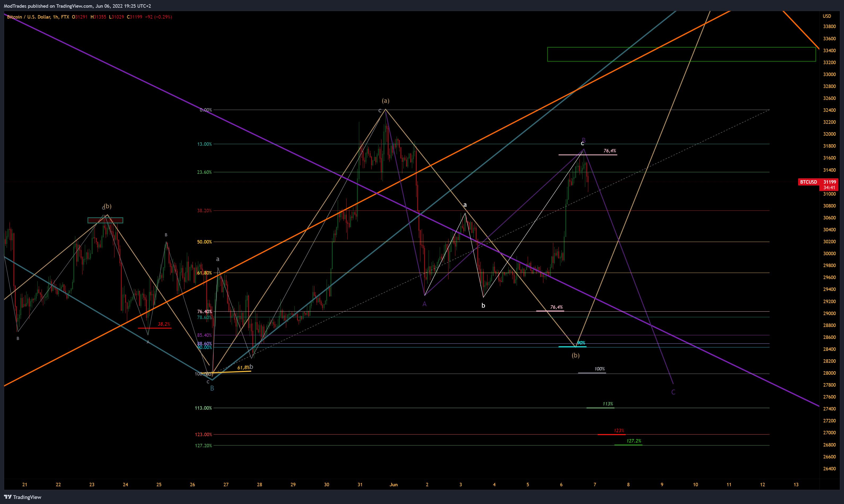Click the open value O31291
Screen dimensions: 844x504
coord(80,17)
